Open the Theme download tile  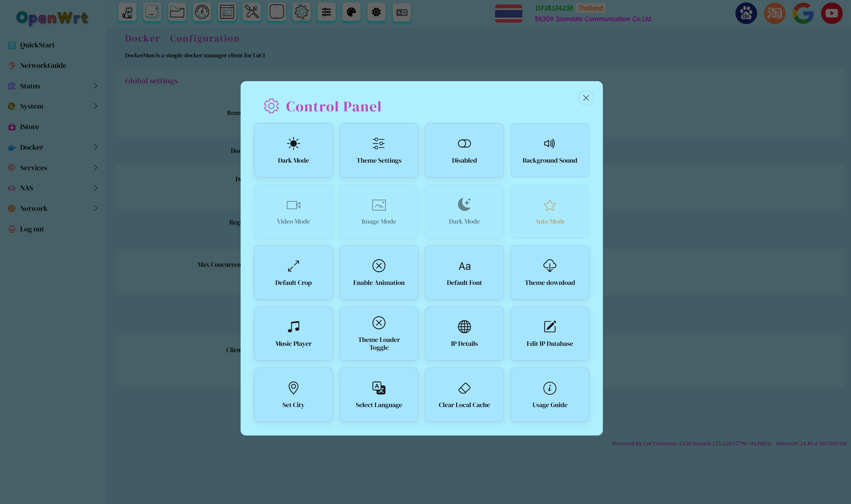550,273
